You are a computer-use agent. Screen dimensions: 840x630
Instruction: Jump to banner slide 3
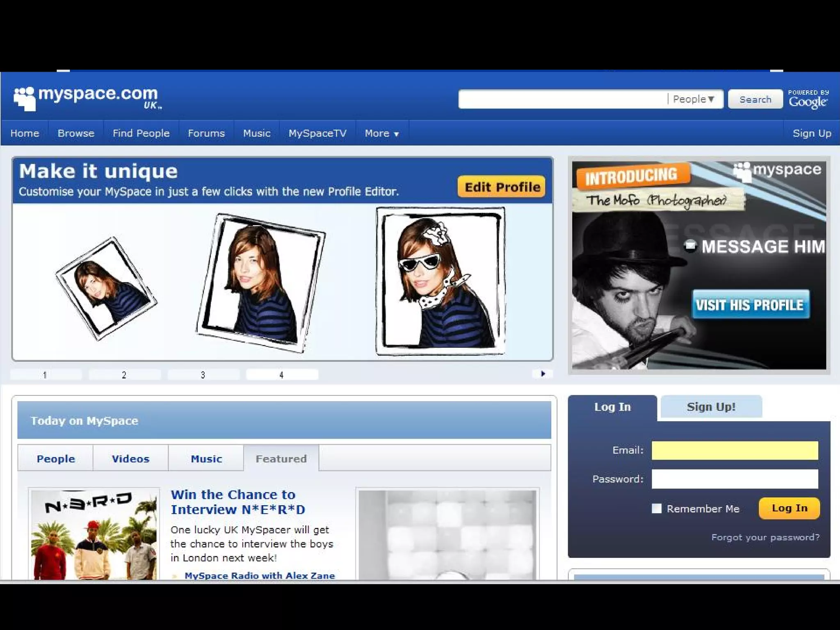click(x=203, y=374)
